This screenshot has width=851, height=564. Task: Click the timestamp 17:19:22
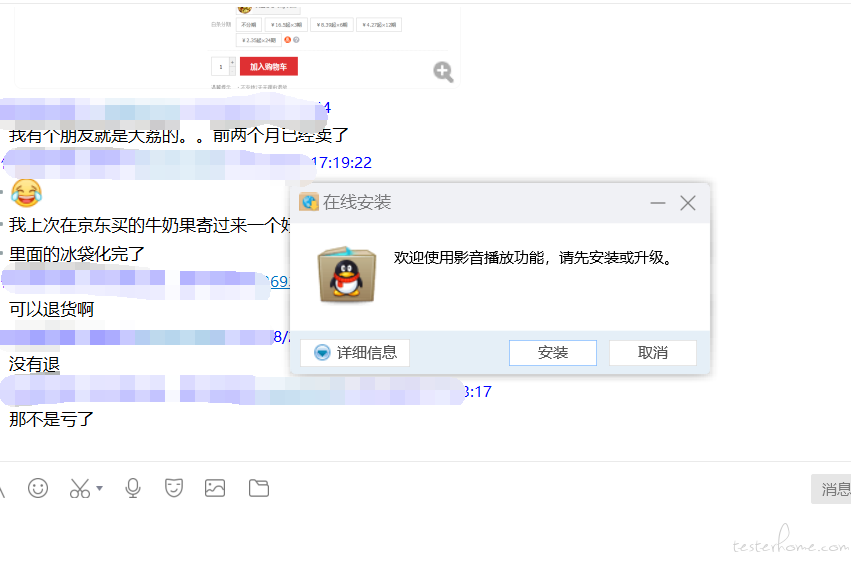342,162
